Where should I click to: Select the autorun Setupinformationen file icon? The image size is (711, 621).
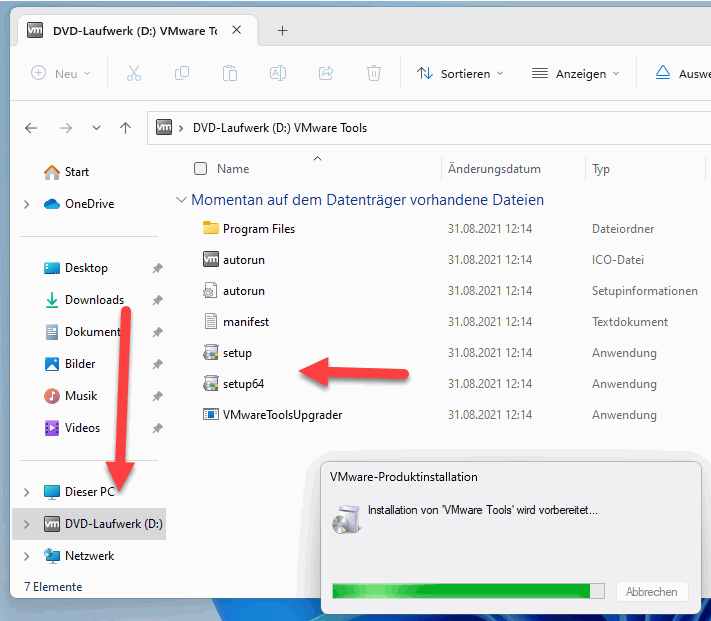tap(210, 290)
